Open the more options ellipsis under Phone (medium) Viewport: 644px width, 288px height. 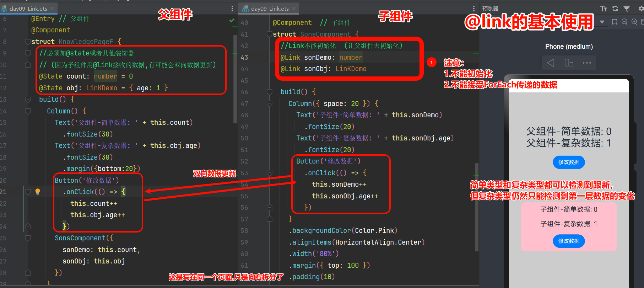click(x=587, y=63)
